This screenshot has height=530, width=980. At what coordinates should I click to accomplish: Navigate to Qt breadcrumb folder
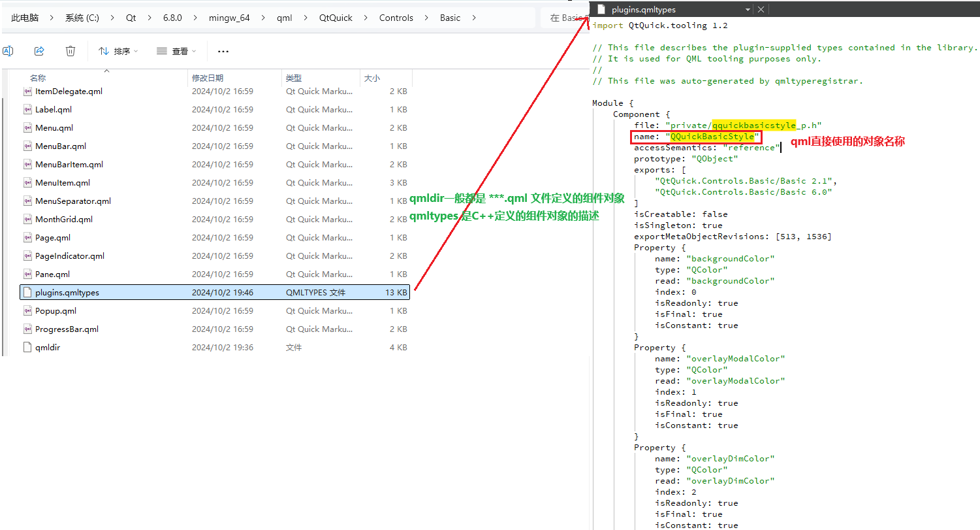131,18
